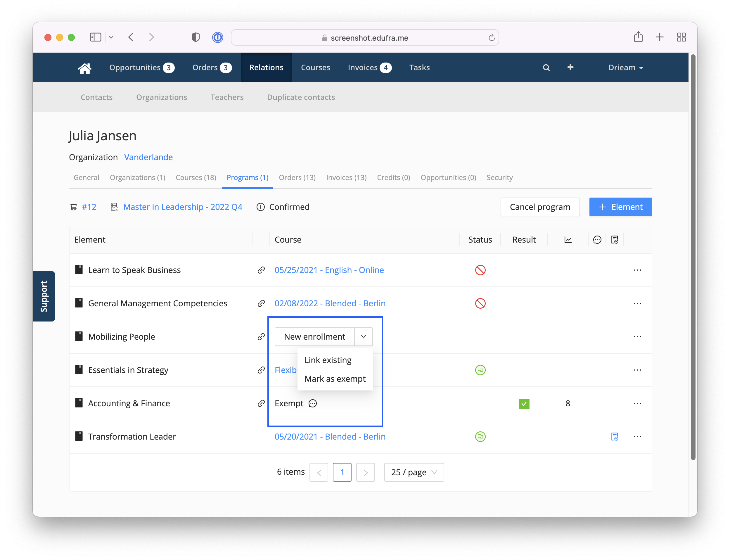The height and width of the screenshot is (560, 730).
Task: Click the red cancelled status icon for Learn to Speak Business
Action: coord(480,270)
